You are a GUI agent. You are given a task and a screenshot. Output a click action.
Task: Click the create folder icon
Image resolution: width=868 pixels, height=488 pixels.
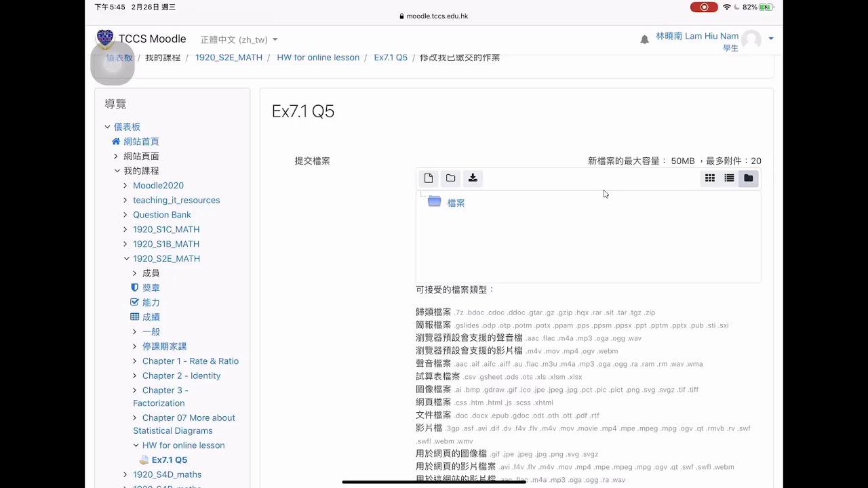click(450, 178)
